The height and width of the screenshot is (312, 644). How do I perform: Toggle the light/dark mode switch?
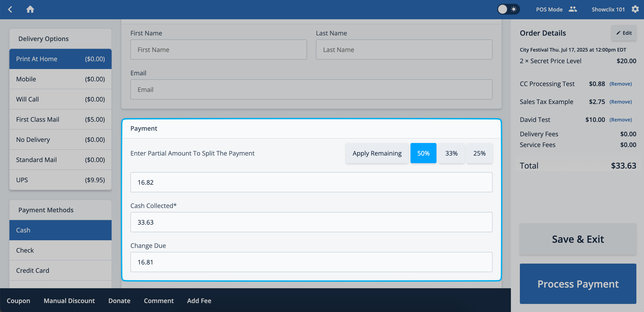tap(508, 9)
